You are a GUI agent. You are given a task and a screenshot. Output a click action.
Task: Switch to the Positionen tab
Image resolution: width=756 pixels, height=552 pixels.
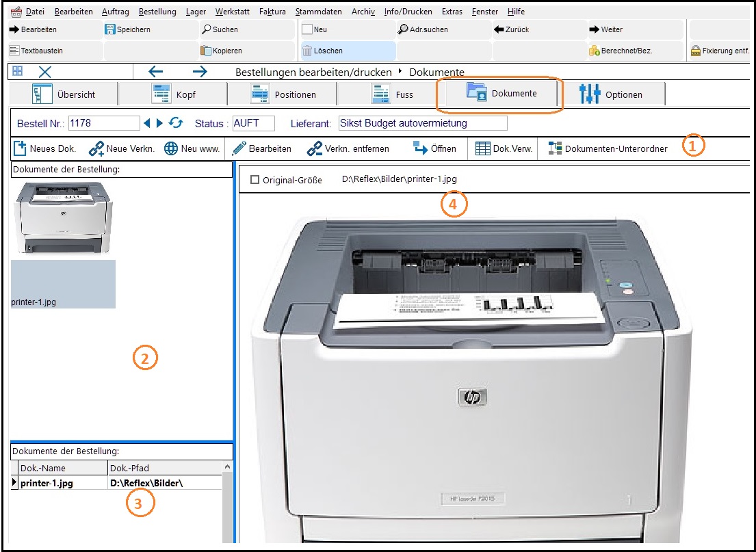click(283, 94)
